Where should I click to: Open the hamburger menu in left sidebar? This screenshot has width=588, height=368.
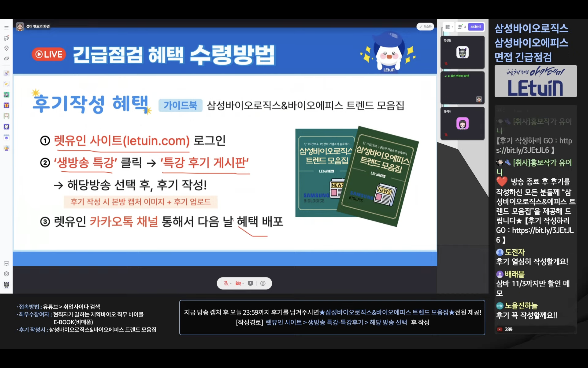7,28
